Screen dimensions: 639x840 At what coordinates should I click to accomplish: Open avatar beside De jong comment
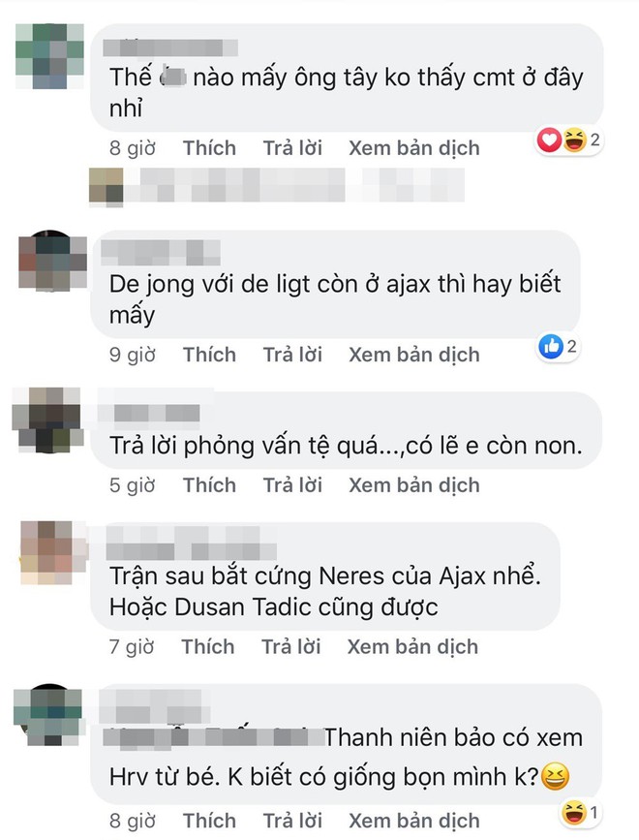(x=52, y=262)
